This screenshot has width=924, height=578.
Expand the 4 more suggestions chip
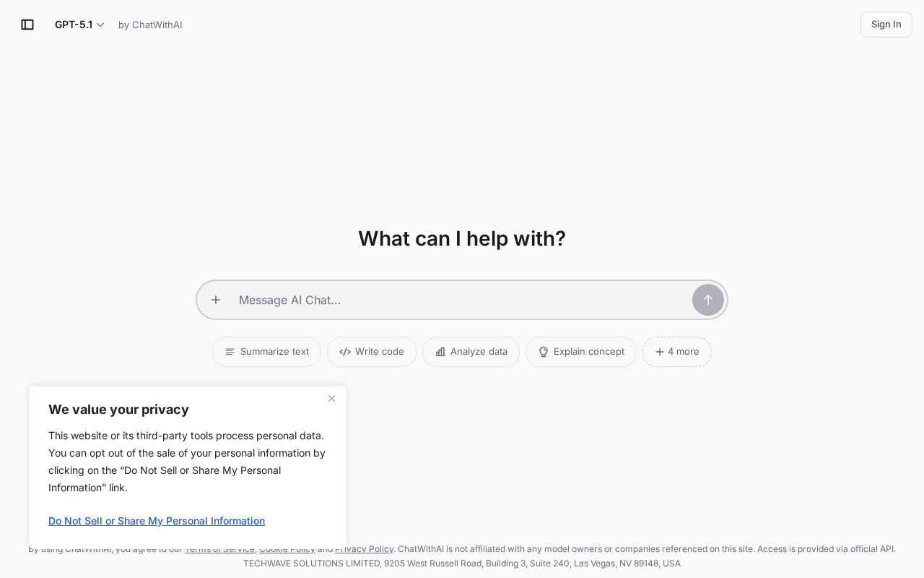pyautogui.click(x=677, y=352)
